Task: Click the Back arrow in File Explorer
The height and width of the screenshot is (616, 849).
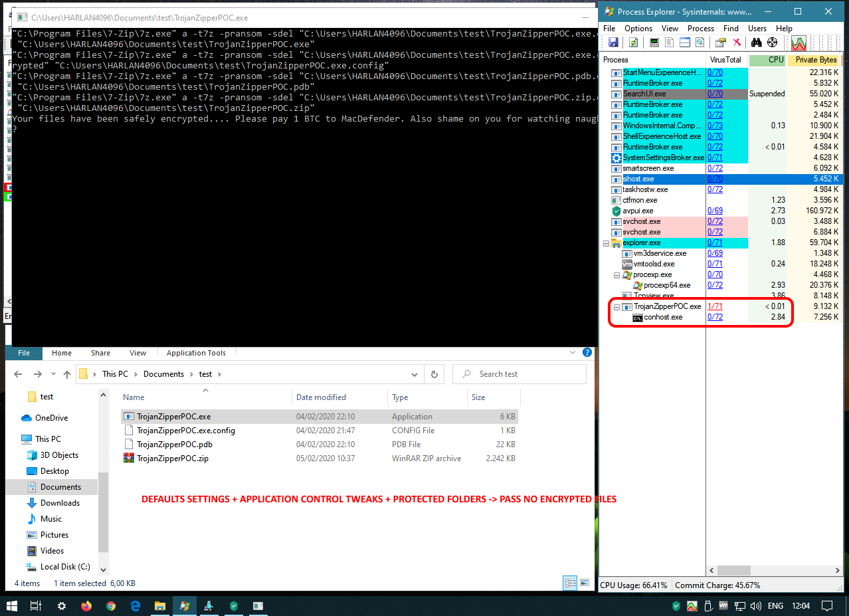Action: [19, 374]
